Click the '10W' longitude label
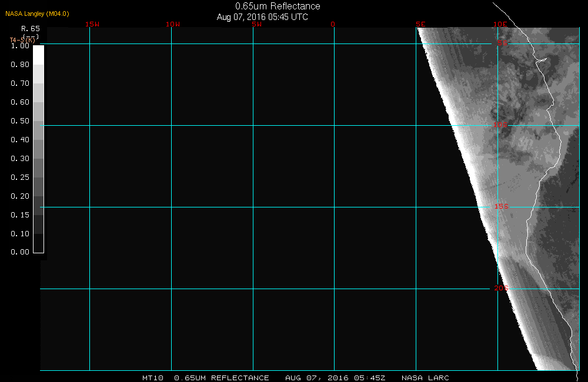 pyautogui.click(x=173, y=24)
